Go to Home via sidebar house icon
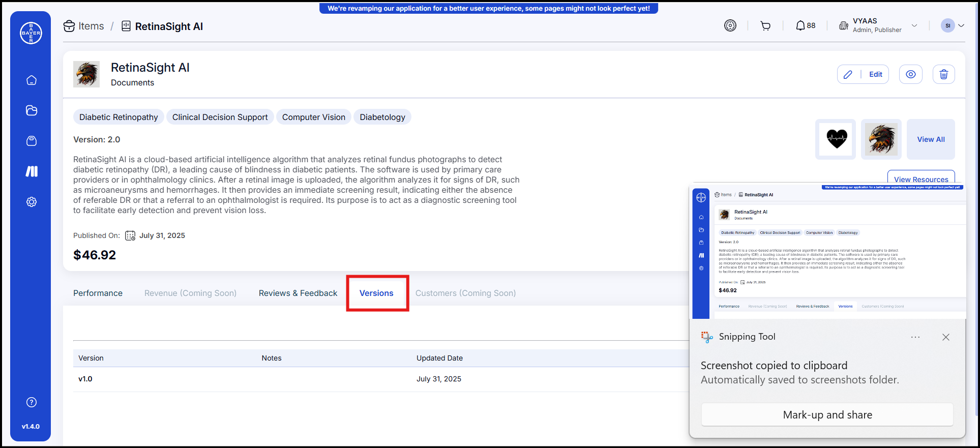980x448 pixels. click(x=32, y=80)
